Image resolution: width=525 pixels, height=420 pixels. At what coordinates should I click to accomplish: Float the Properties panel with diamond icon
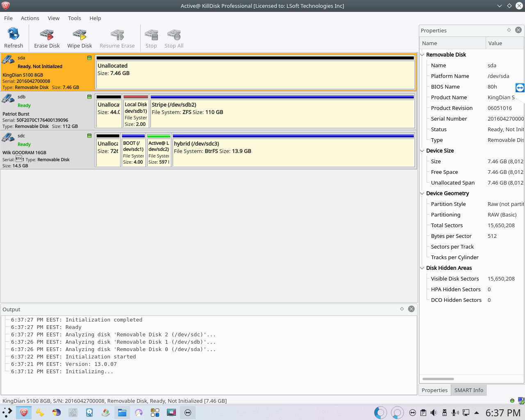509,30
